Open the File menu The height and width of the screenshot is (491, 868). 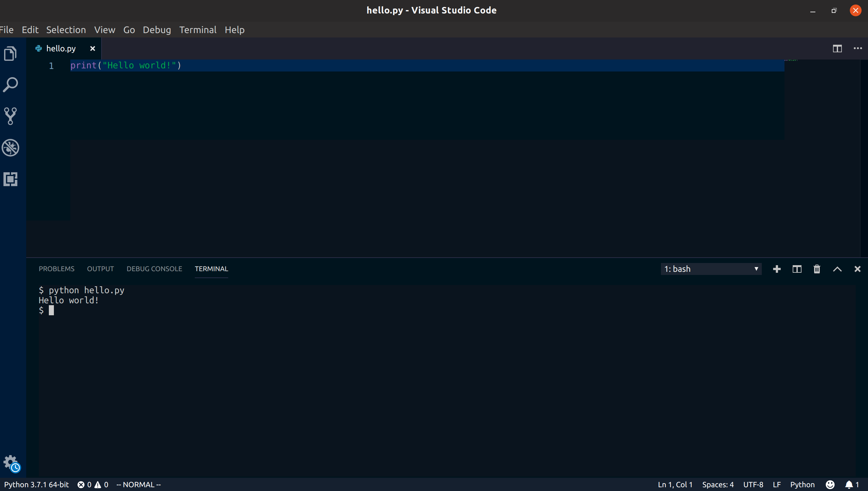[7, 30]
